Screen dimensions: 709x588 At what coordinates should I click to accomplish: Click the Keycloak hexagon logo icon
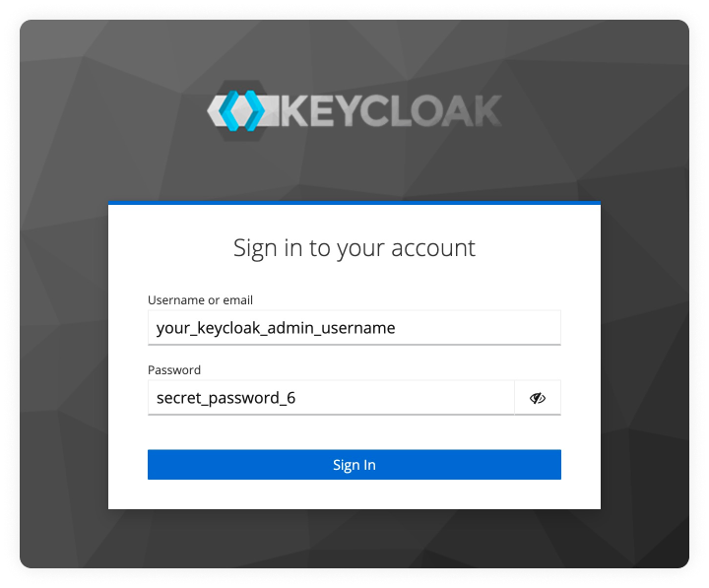pyautogui.click(x=242, y=110)
